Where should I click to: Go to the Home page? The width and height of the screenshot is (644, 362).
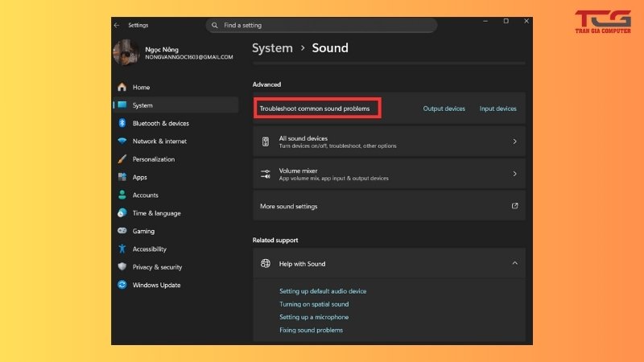141,87
